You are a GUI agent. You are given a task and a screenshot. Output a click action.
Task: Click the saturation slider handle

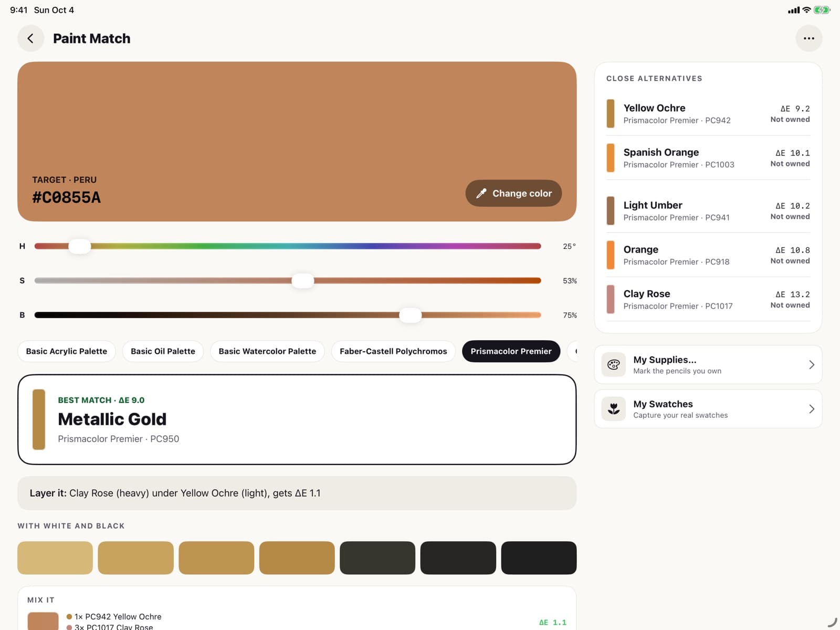[x=303, y=280]
